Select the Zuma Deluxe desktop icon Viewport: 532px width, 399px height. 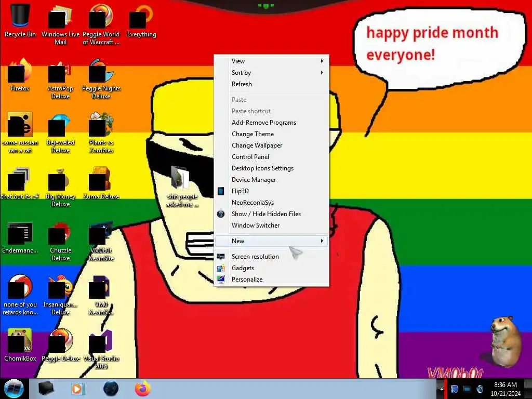101,183
